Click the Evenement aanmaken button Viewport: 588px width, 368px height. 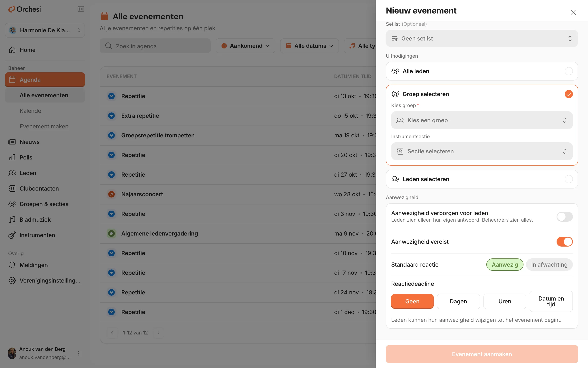tap(482, 354)
